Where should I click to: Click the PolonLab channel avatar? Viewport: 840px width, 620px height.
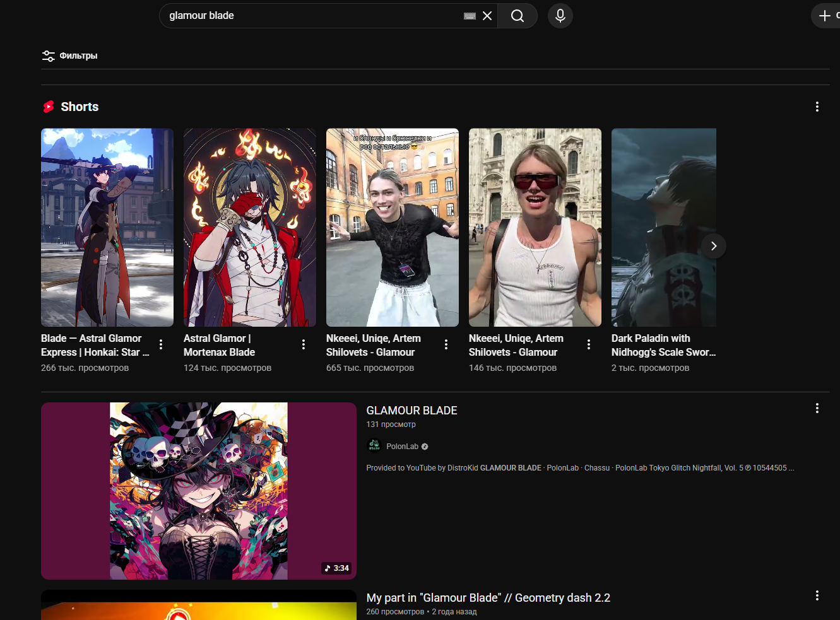[x=374, y=446]
